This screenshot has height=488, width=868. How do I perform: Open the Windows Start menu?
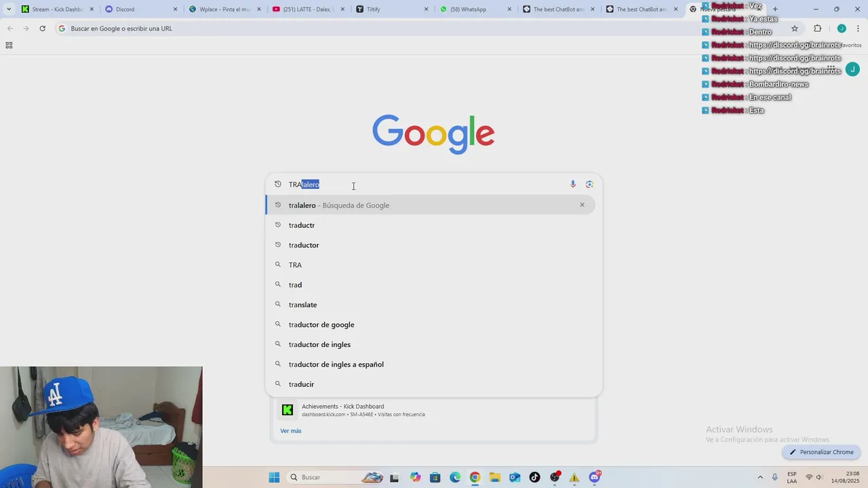coord(274,477)
